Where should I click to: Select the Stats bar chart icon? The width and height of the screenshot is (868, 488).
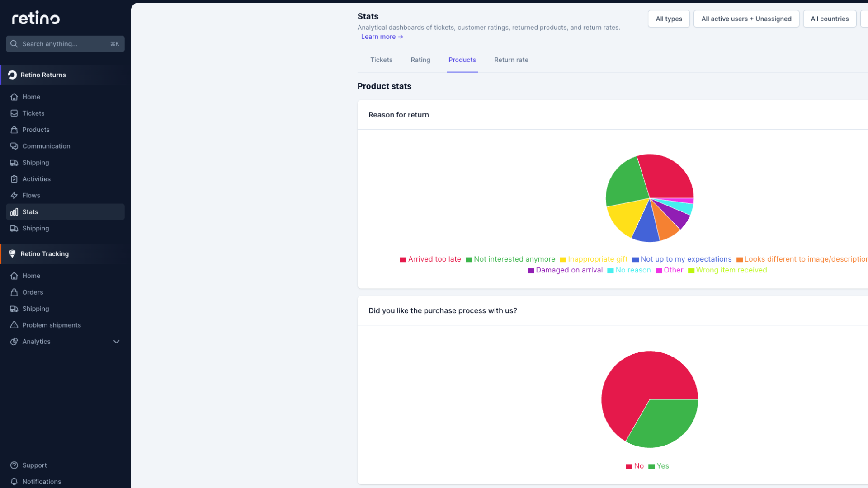[x=14, y=211]
